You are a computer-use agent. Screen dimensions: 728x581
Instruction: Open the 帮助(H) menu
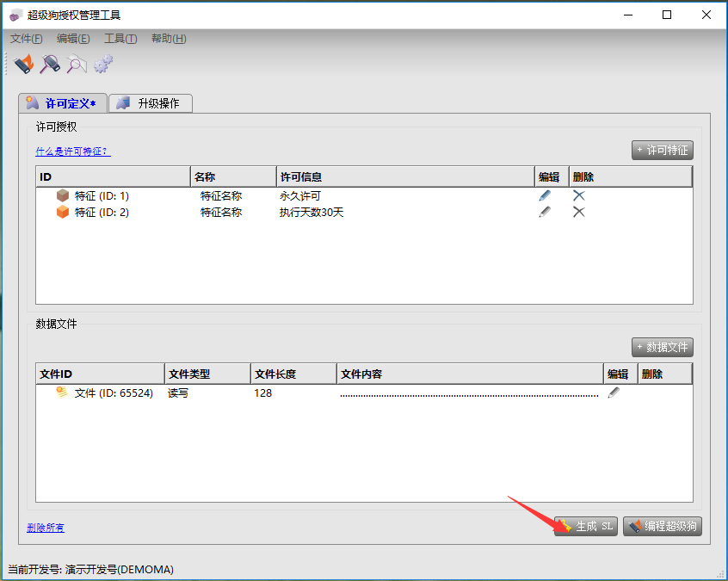[x=169, y=39]
